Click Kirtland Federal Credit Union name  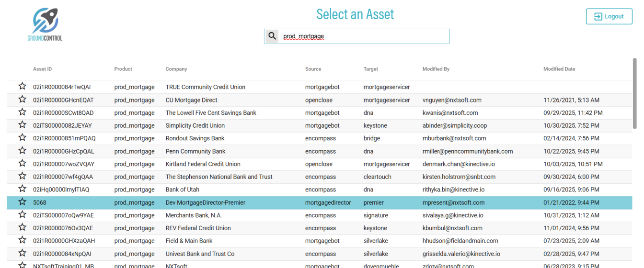[x=203, y=164]
